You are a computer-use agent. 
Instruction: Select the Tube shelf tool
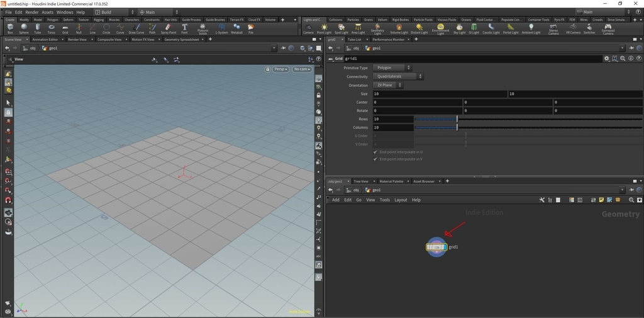tap(37, 28)
